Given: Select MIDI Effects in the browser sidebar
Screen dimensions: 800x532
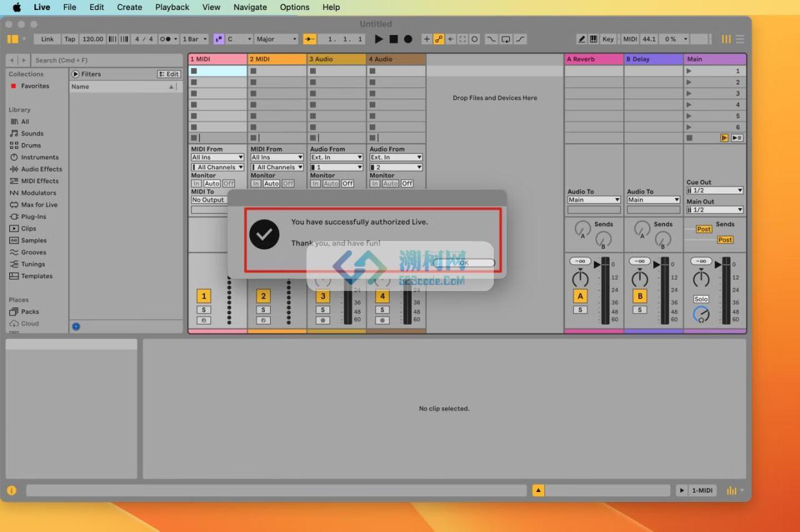Looking at the screenshot, I should pos(39,181).
